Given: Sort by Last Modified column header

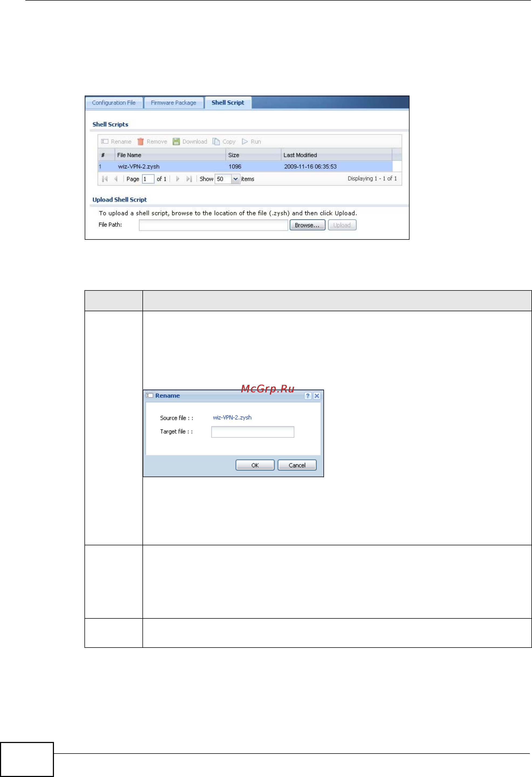Looking at the screenshot, I should click(x=336, y=155).
